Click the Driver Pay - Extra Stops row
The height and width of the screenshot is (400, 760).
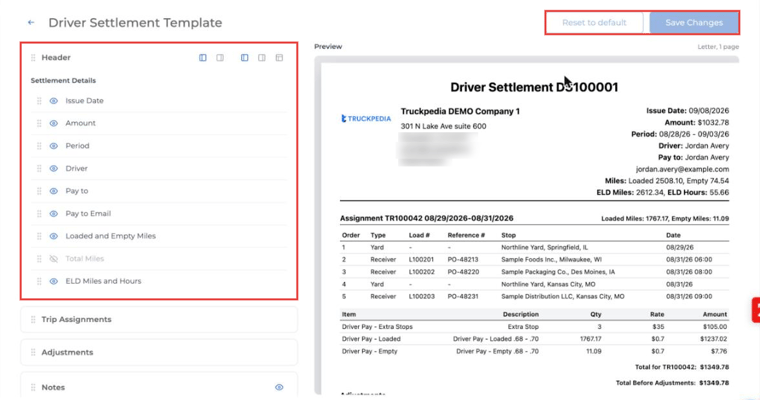[534, 327]
